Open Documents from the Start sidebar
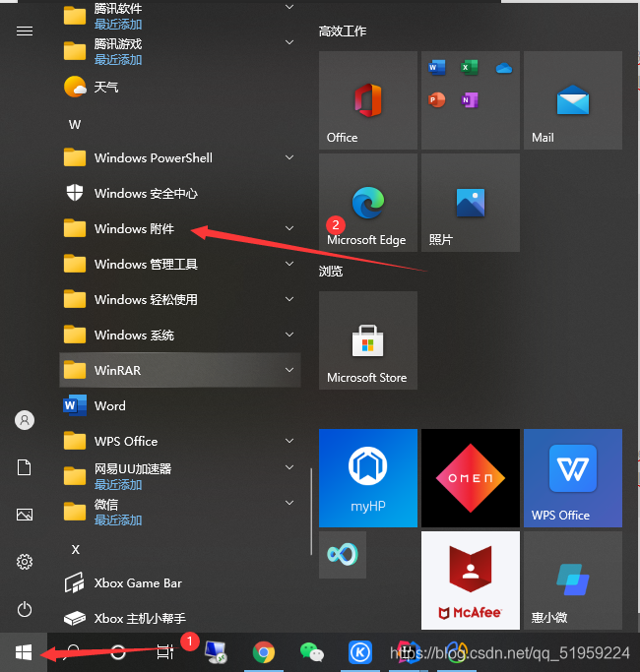This screenshot has height=672, width=640. [25, 467]
